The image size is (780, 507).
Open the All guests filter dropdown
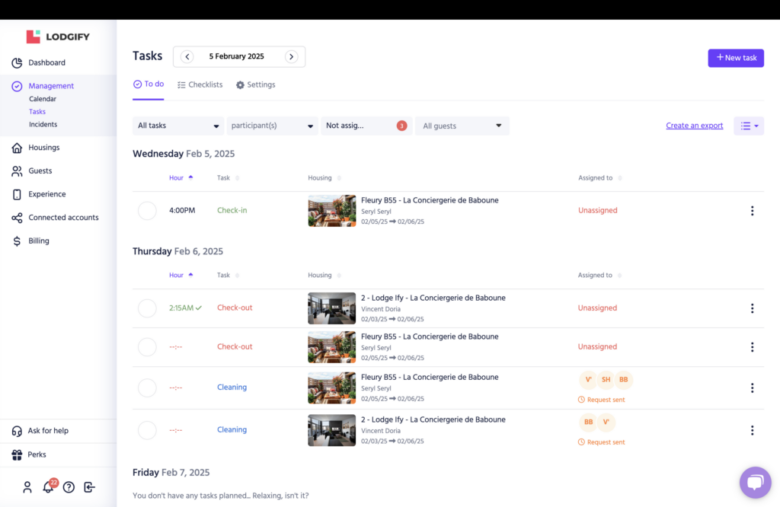click(x=462, y=126)
